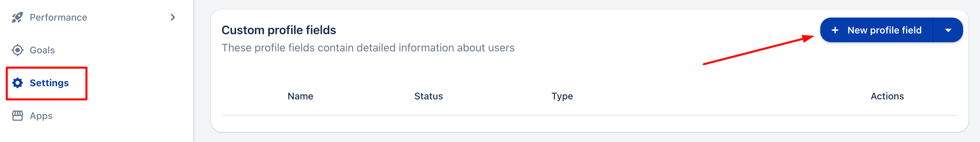
Task: Click the Apps storefront icon
Action: coord(18,116)
